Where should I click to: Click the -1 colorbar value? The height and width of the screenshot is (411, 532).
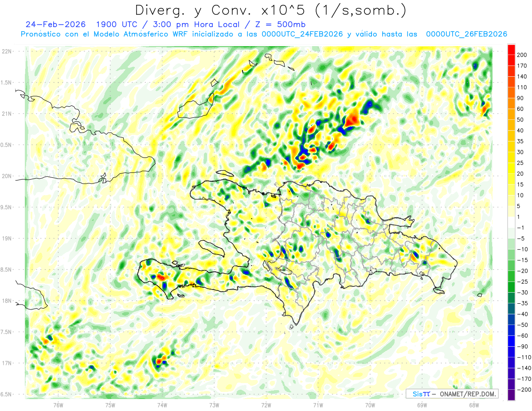click(x=520, y=228)
